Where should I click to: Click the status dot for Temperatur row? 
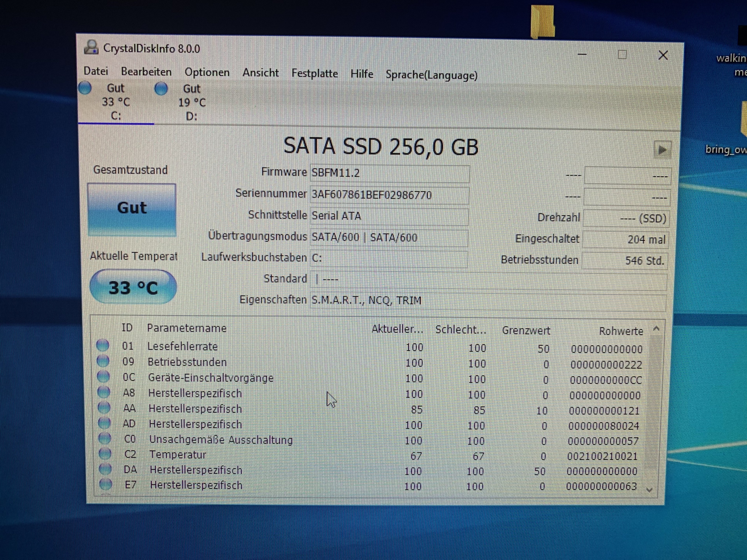(105, 454)
